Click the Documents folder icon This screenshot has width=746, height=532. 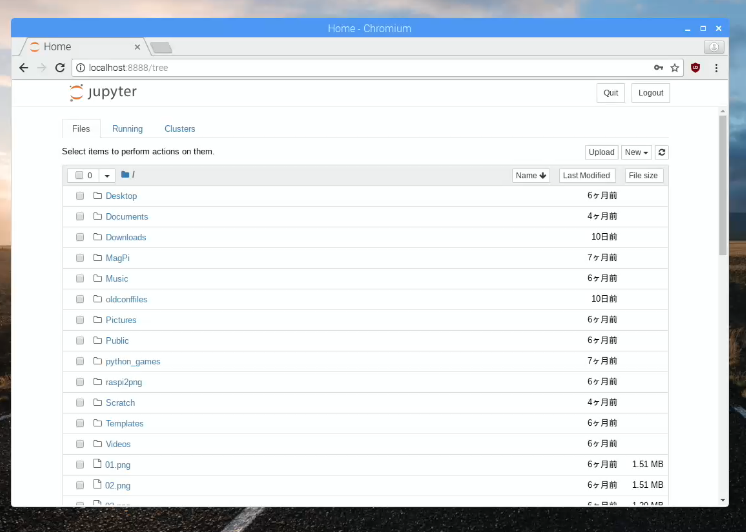98,216
